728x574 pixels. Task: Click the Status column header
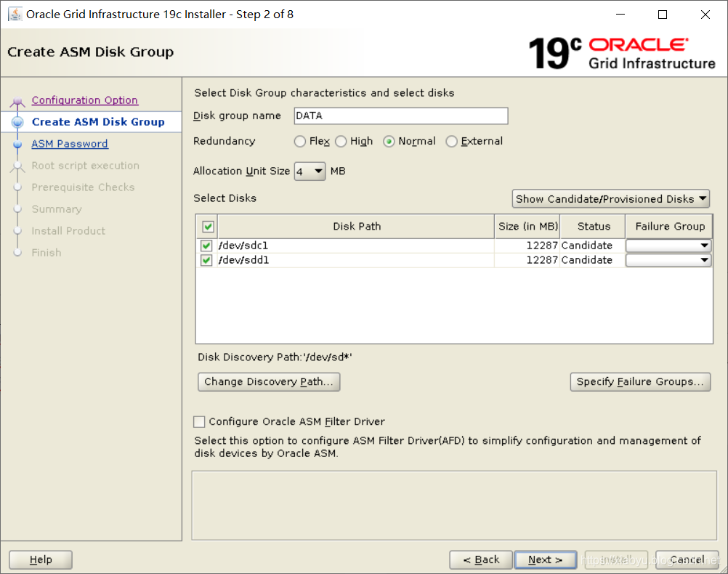[x=594, y=227]
